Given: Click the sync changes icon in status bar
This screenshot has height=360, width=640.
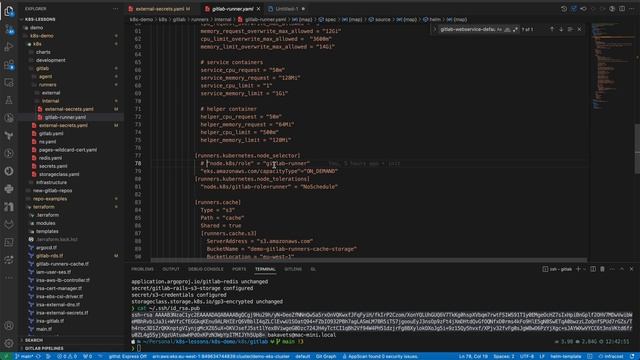Looking at the screenshot, I should pyautogui.click(x=38, y=356).
